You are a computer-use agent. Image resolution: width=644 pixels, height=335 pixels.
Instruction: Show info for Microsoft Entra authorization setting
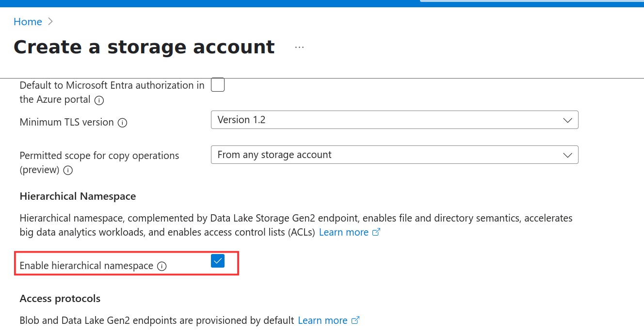(x=99, y=100)
